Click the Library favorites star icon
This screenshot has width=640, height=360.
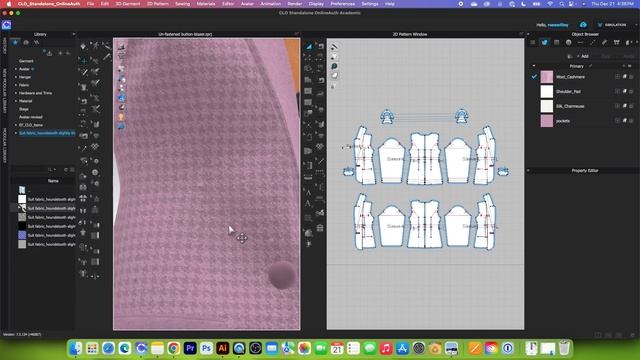click(x=15, y=42)
